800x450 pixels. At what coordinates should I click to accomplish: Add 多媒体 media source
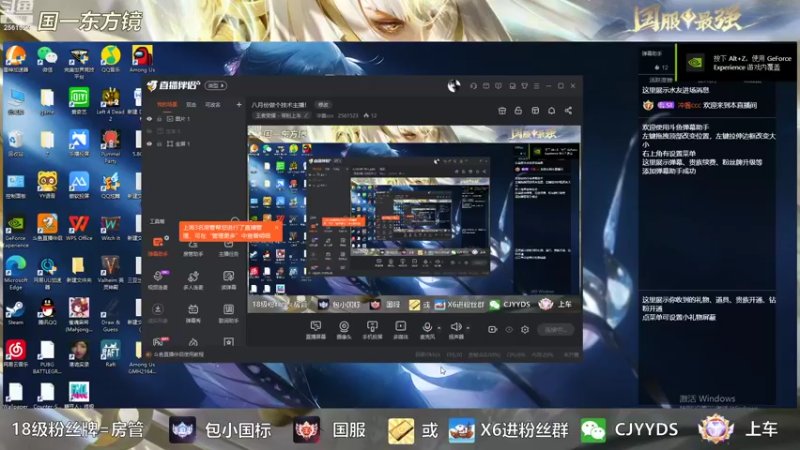[x=401, y=330]
